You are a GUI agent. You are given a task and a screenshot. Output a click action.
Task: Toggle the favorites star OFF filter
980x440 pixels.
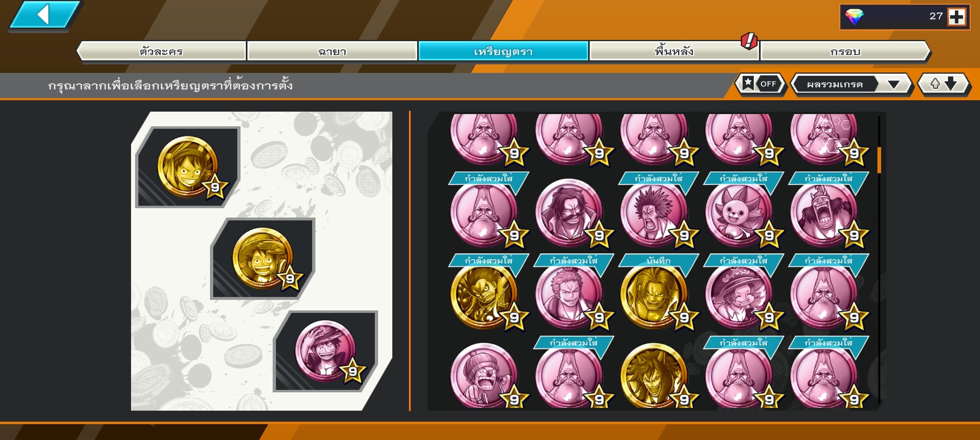point(759,84)
